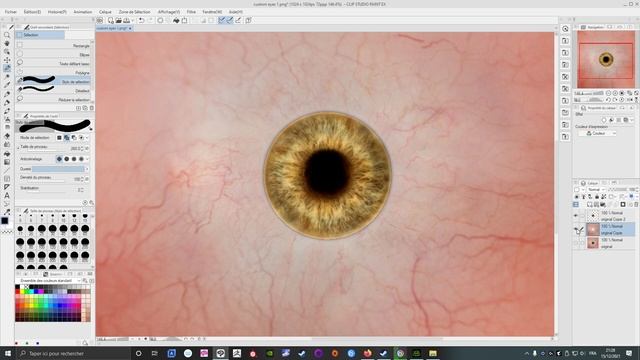Select first anti-aliasing level option
This screenshot has height=360, width=640.
pos(59,159)
